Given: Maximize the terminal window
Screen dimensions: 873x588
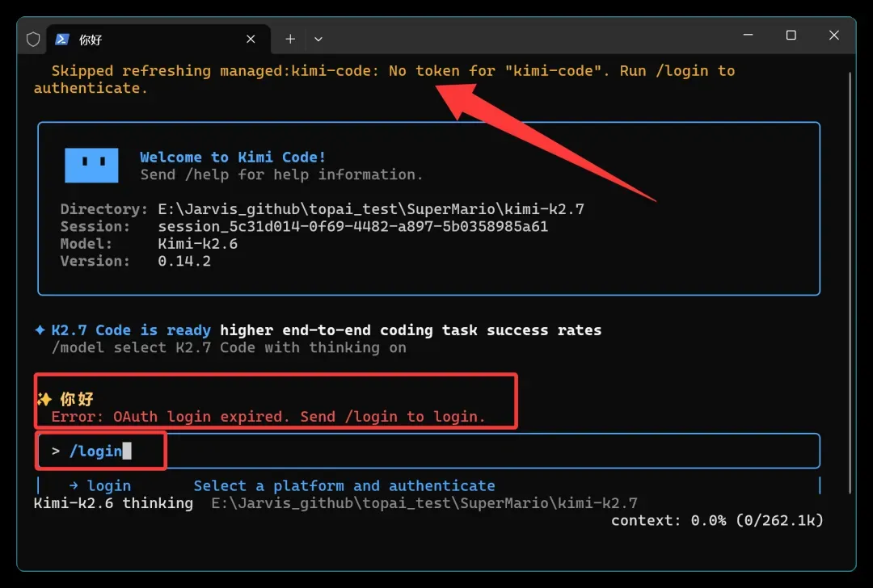Looking at the screenshot, I should click(x=791, y=35).
